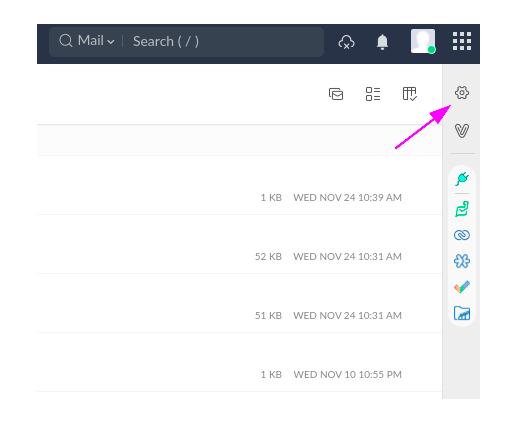Open the column layout options icon
The width and height of the screenshot is (525, 438).
tap(409, 94)
